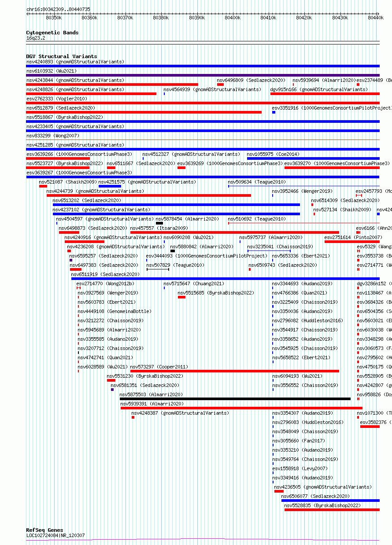
Task: Open variant nsv4243844 label
Action: [x=75, y=80]
